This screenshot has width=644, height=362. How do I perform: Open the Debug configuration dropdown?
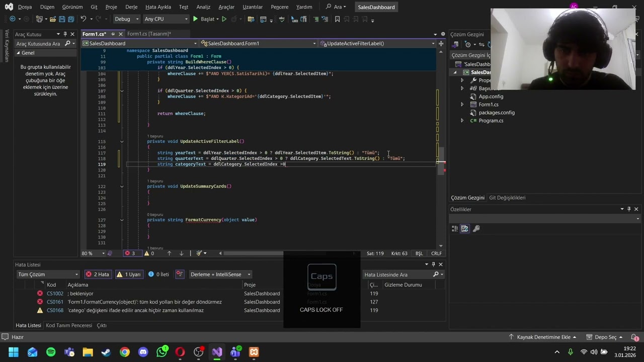click(x=126, y=19)
